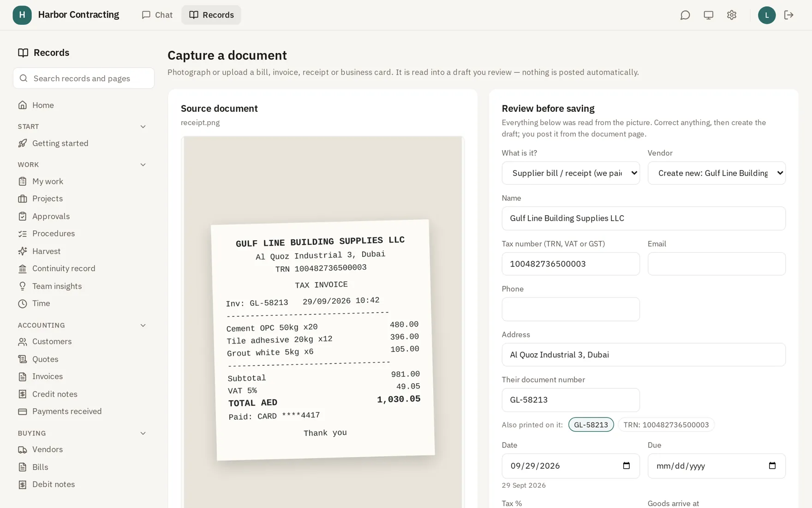Click the Home house icon

click(x=23, y=105)
